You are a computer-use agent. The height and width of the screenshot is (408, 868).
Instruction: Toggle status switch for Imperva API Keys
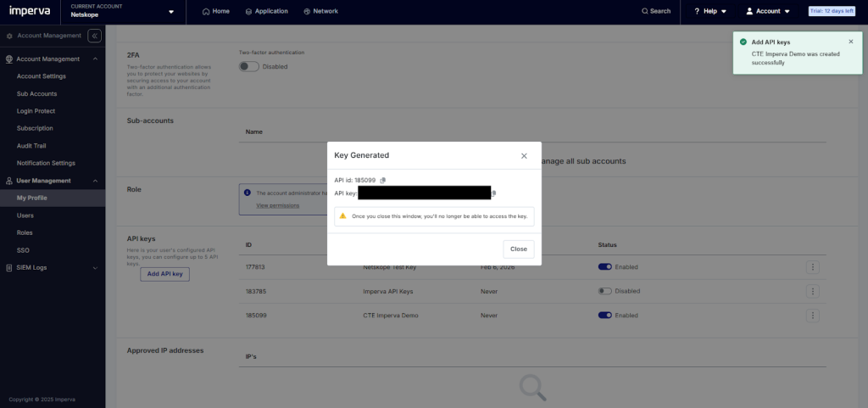[x=604, y=291]
